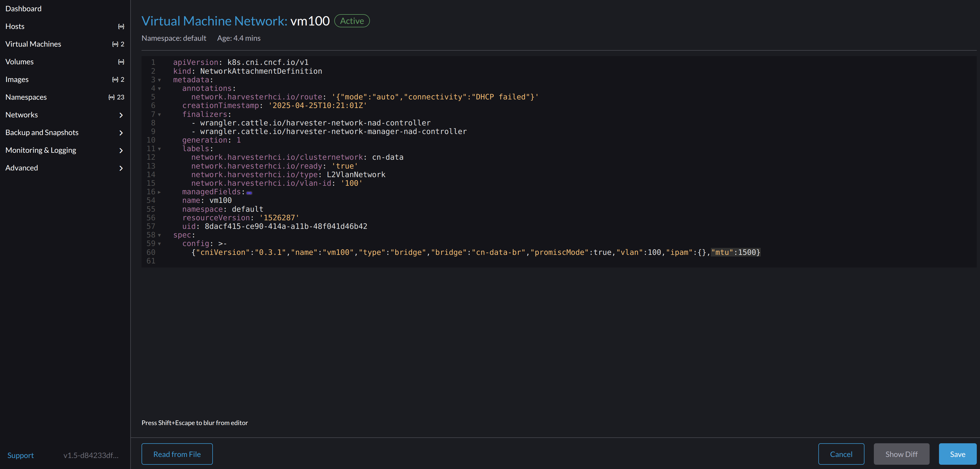The image size is (980, 469).
Task: Click the Hosts count icon in sidebar
Action: pos(121,26)
